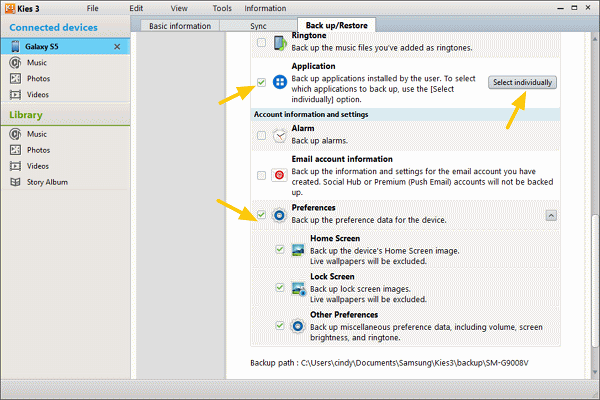Click the Home Screen title text
Screen dimensions: 600x400
[335, 238]
